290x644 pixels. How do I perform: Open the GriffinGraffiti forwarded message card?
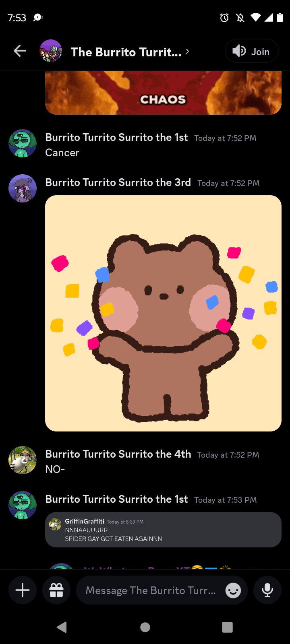(x=163, y=530)
